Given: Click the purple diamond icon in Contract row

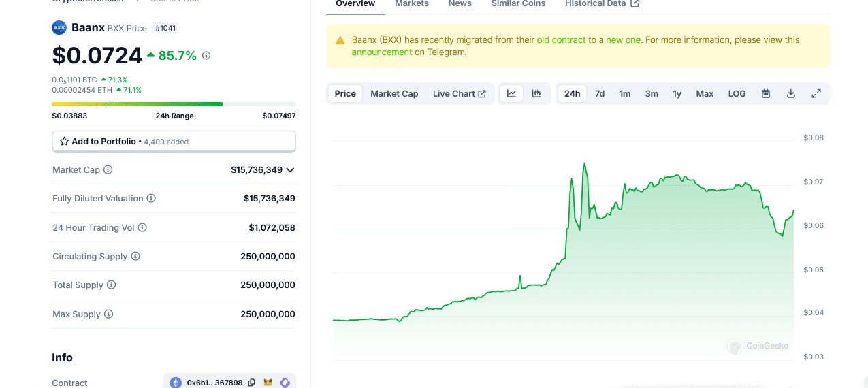Looking at the screenshot, I should click(x=285, y=383).
